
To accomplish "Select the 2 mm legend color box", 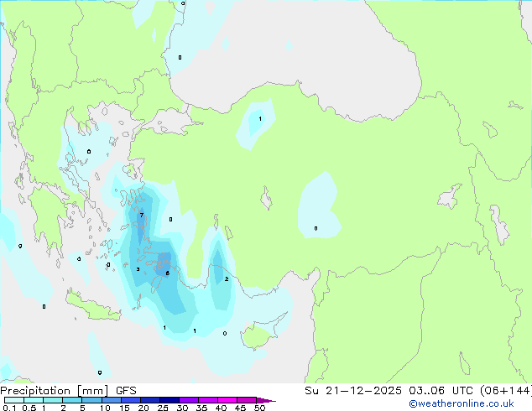I will (x=72, y=400).
